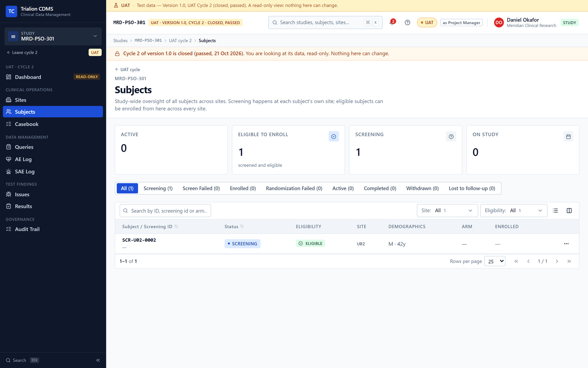Click the On Study calendar icon
Viewport: 588px width, 368px height.
(568, 136)
